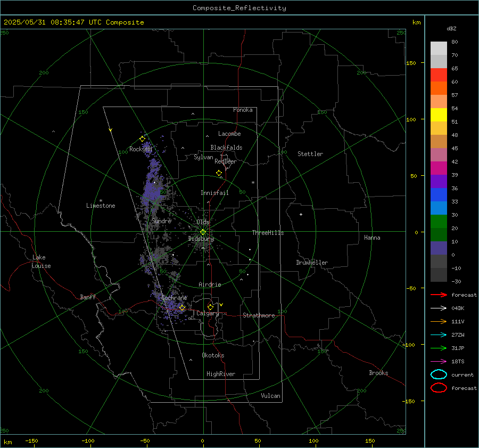The image size is (479, 448).
Task: Click the RedDeer city label
Action: 226,161
